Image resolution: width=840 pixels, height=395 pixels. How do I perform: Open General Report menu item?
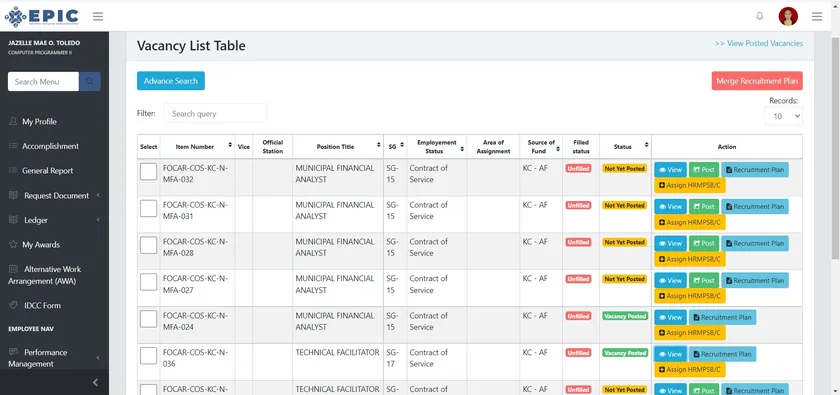click(x=47, y=171)
